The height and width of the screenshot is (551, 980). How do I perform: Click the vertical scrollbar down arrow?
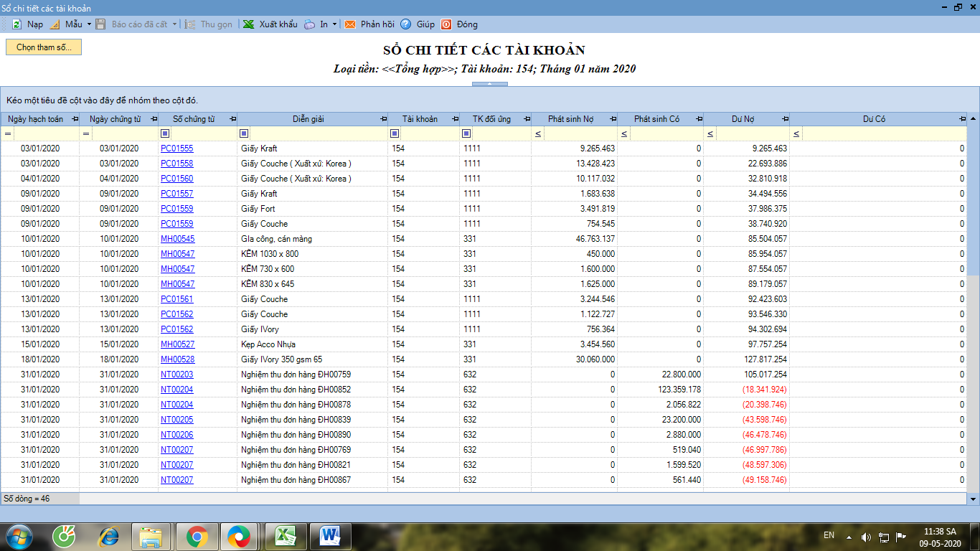click(x=974, y=499)
